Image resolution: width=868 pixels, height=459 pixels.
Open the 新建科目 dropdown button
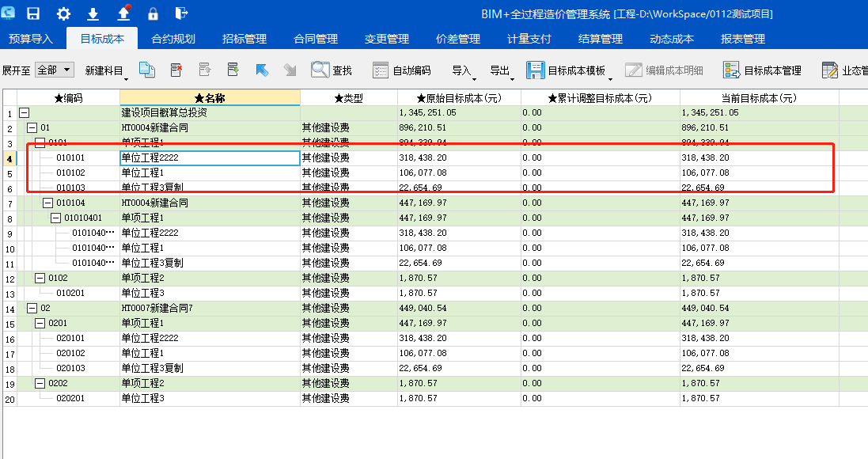(106, 71)
